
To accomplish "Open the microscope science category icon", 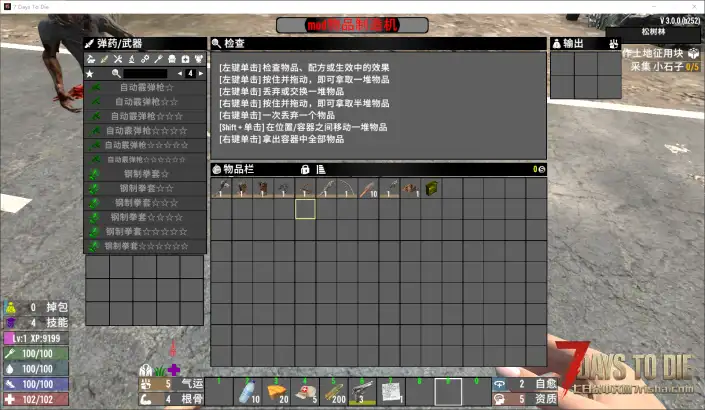I will 131,59.
